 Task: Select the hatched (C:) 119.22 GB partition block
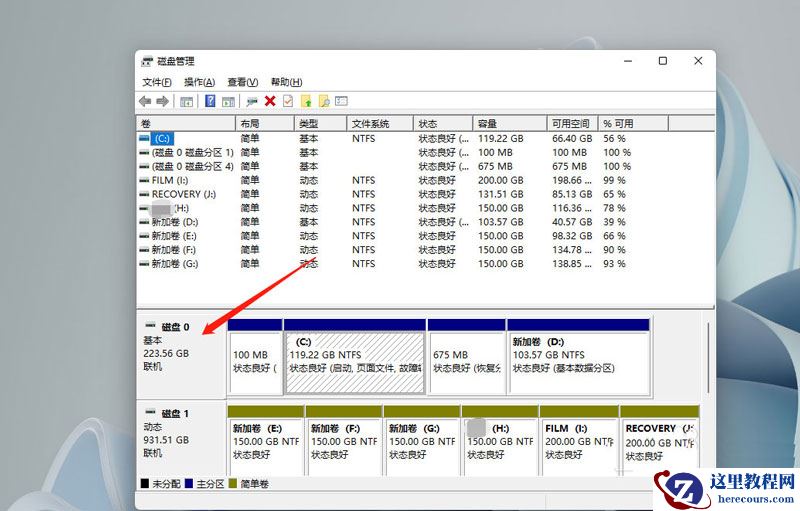pos(355,356)
